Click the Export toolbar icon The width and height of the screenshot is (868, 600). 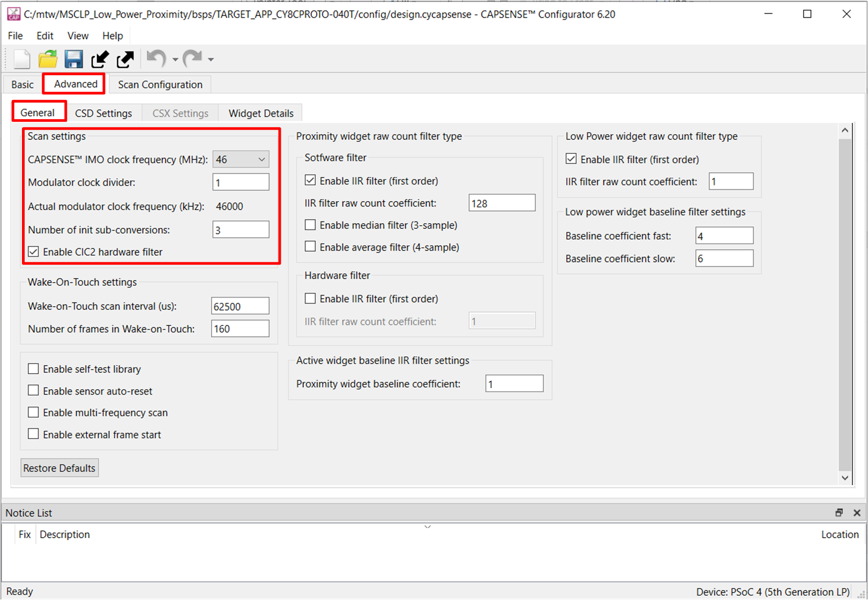[125, 59]
